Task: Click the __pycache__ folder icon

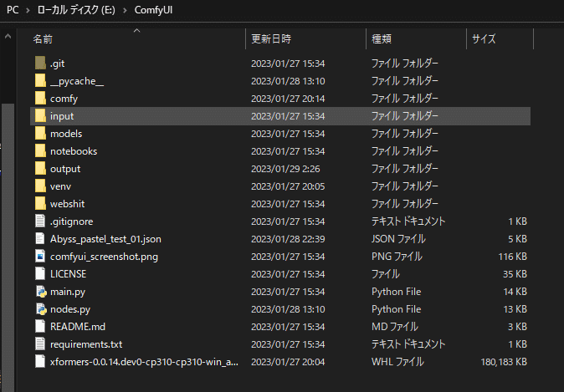Action: click(x=40, y=81)
